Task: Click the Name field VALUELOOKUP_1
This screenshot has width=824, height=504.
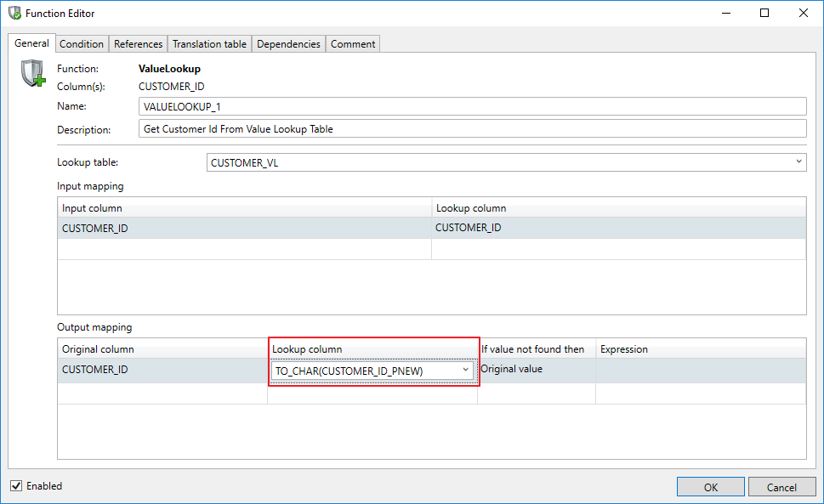Action: pos(471,106)
